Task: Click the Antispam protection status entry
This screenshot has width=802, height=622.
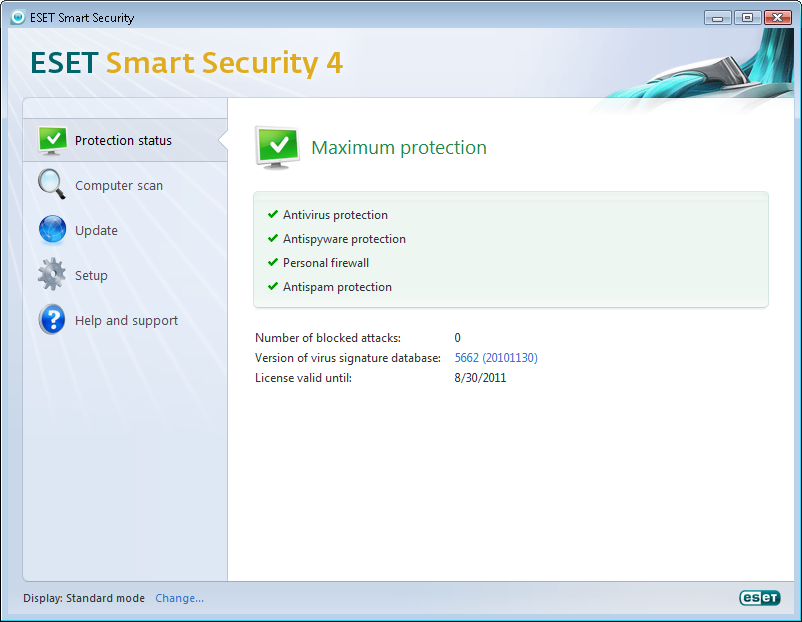Action: (x=337, y=287)
